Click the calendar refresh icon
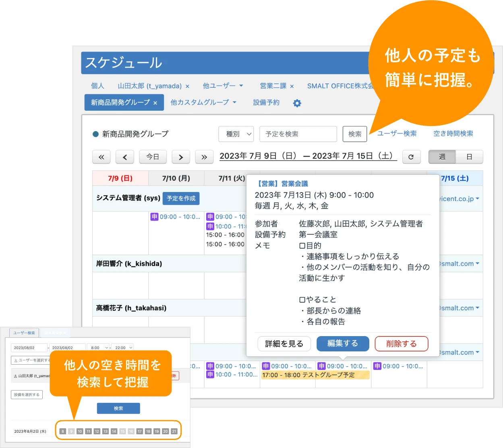503x448 pixels. coord(411,157)
